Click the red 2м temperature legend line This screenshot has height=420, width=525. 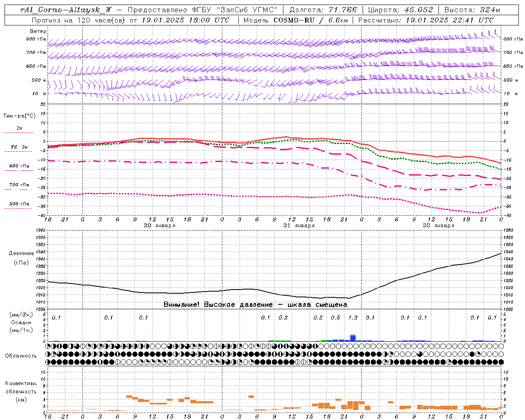click(19, 133)
